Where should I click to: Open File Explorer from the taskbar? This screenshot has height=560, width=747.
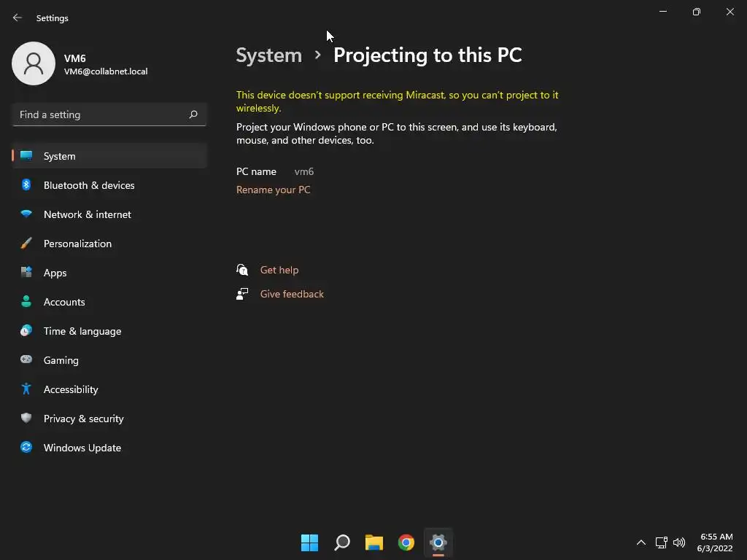coord(374,542)
